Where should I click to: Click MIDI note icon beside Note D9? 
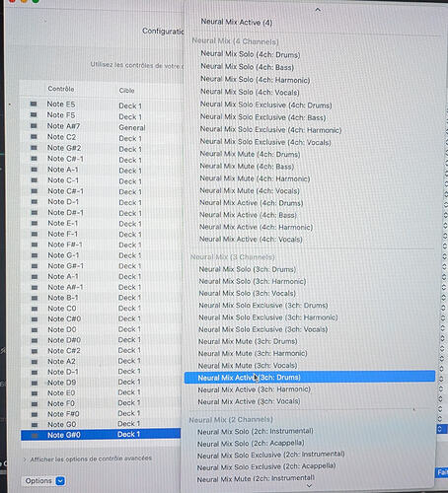(35, 383)
